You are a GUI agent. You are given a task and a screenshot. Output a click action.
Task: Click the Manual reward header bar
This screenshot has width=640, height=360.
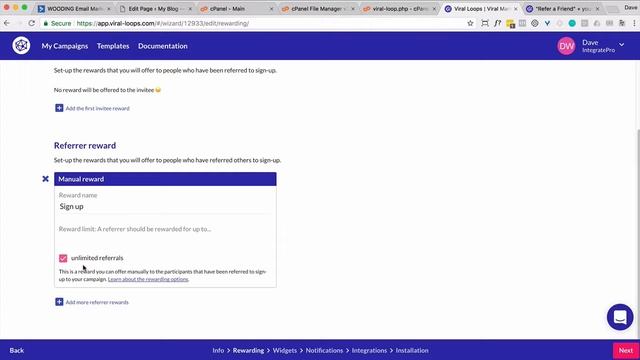pos(165,179)
